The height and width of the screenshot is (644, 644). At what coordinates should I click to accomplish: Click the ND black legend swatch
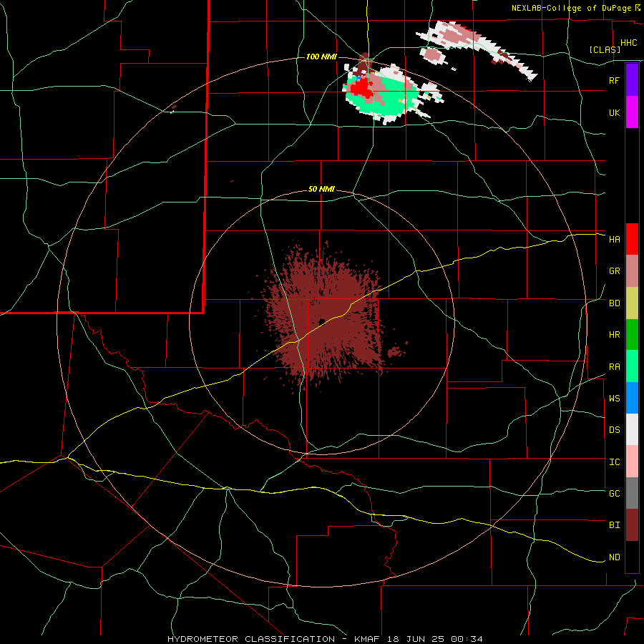(632, 557)
